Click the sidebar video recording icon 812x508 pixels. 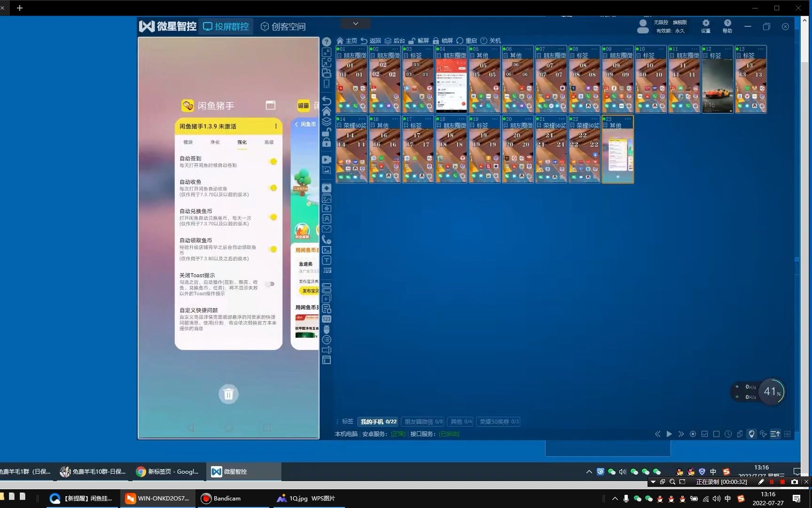327,160
